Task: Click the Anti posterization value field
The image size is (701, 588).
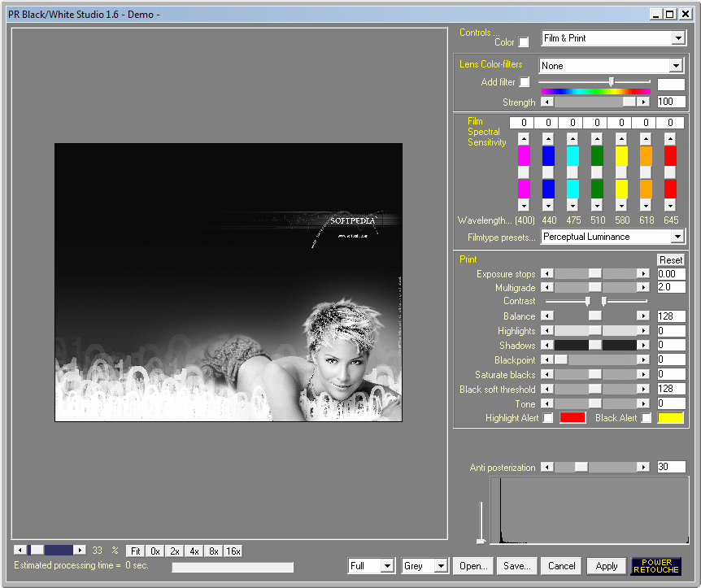Action: tap(671, 467)
